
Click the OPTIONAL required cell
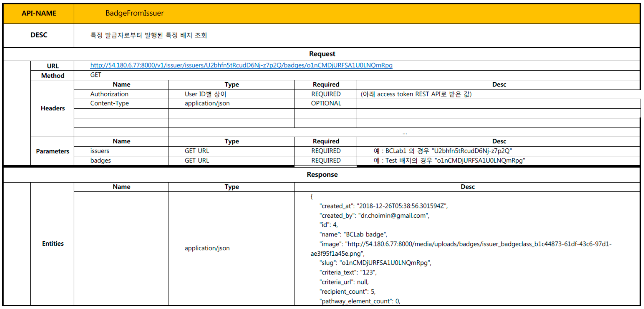326,103
